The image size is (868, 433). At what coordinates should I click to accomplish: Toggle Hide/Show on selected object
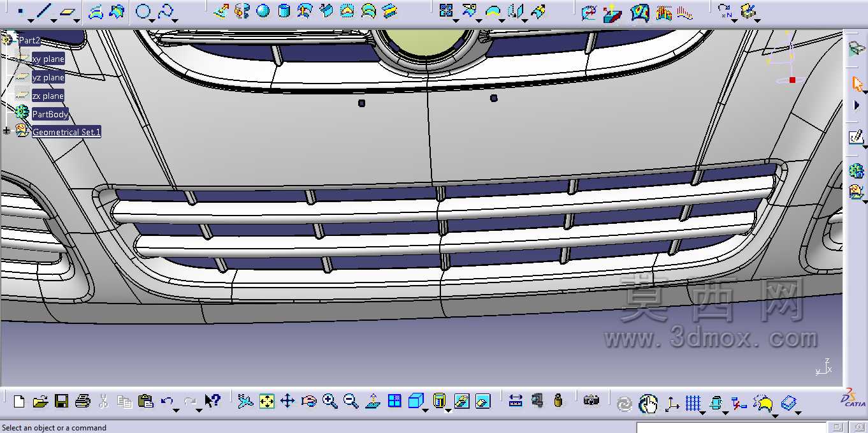tap(462, 401)
